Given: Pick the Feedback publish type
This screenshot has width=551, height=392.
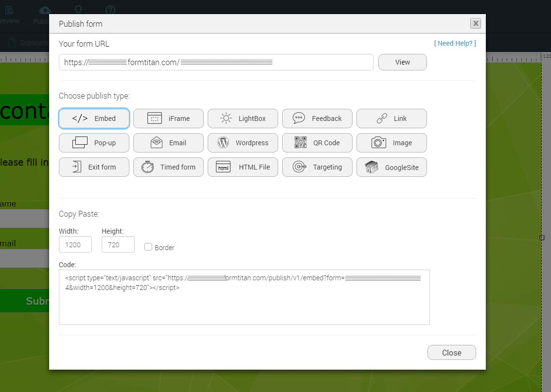Looking at the screenshot, I should point(317,119).
